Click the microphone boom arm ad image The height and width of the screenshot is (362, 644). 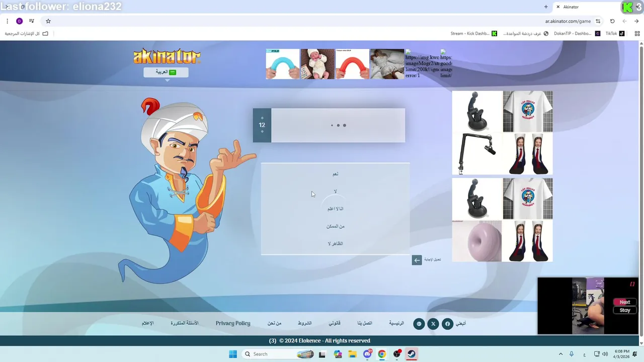[477, 153]
